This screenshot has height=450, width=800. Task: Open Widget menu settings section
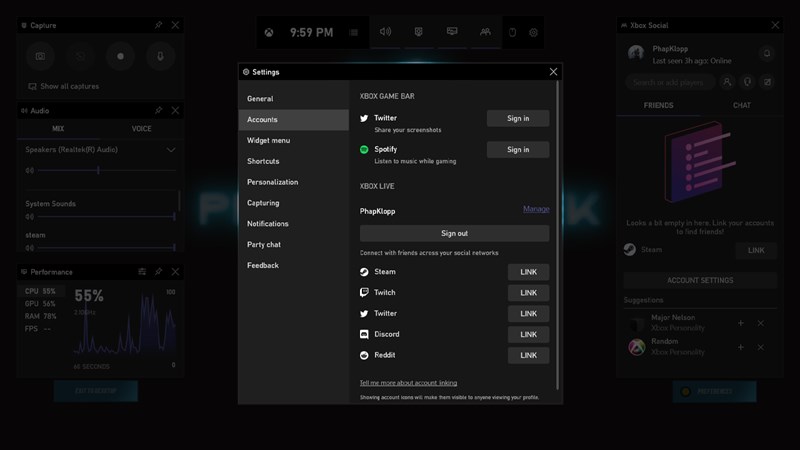(293, 140)
